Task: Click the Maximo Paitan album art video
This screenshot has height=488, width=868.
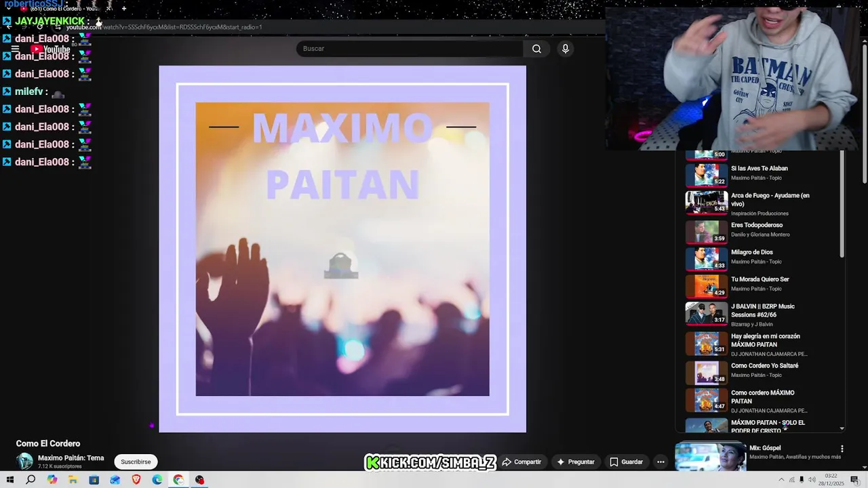Action: 342,249
